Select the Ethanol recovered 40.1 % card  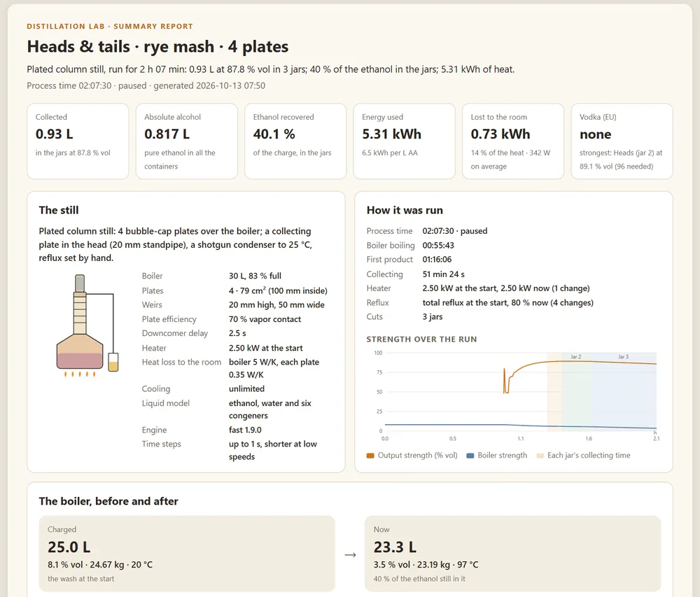(x=295, y=141)
